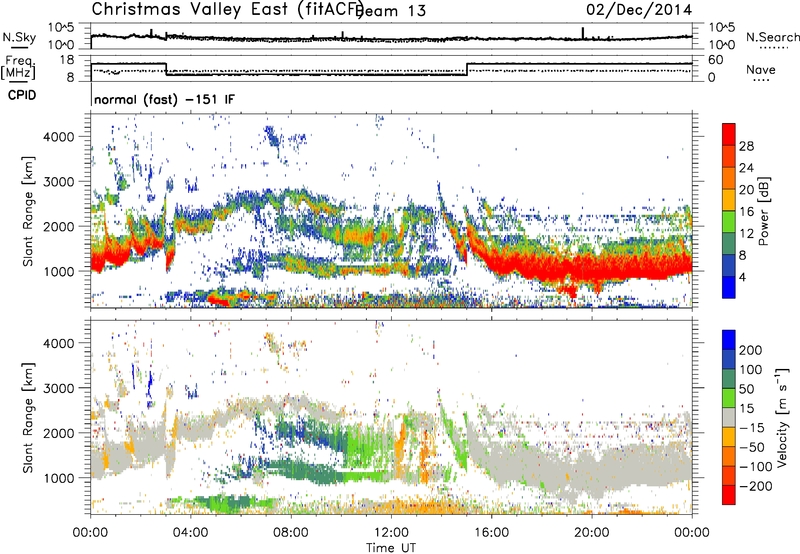Click the 'Beam 13' label
Screen dimensions: 800x554
tap(390, 11)
